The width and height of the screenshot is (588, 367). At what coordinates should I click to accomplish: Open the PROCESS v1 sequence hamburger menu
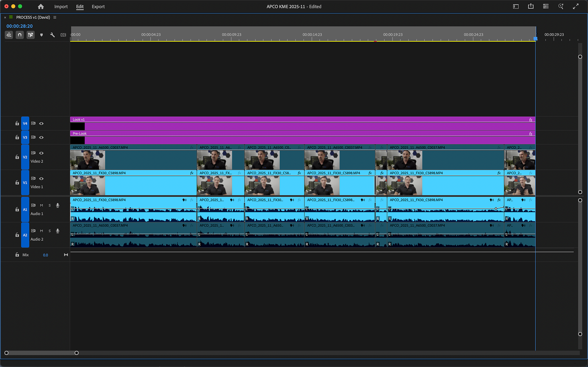(55, 17)
